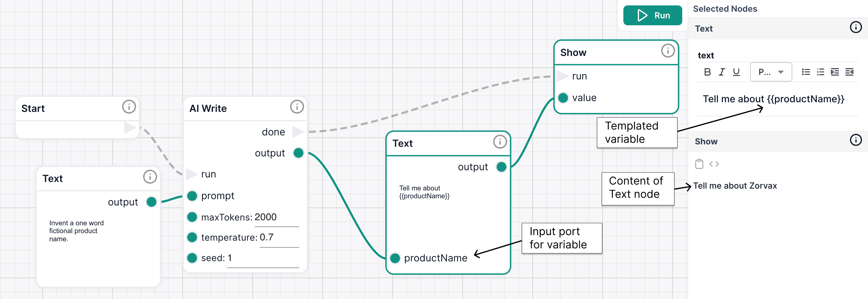Open info icon on templated Text node
The image size is (868, 299).
pos(500,142)
